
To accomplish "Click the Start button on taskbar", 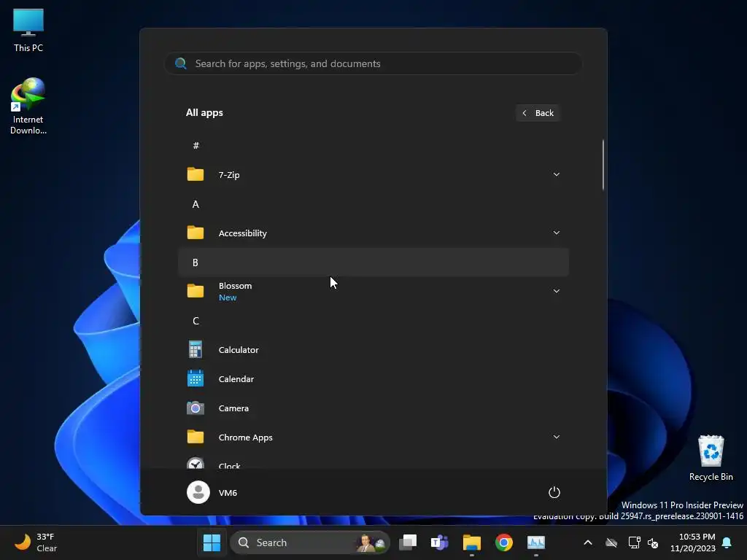I will coord(212,542).
